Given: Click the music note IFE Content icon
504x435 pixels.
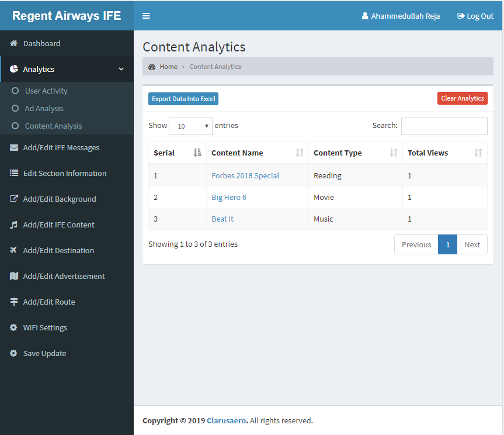Looking at the screenshot, I should [x=14, y=225].
